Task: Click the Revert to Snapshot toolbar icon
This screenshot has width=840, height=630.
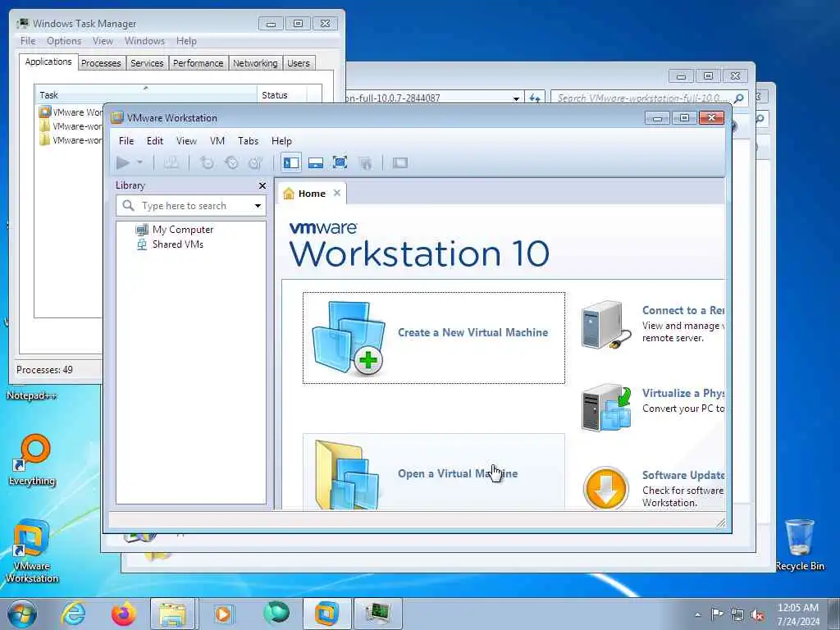Action: 231,162
